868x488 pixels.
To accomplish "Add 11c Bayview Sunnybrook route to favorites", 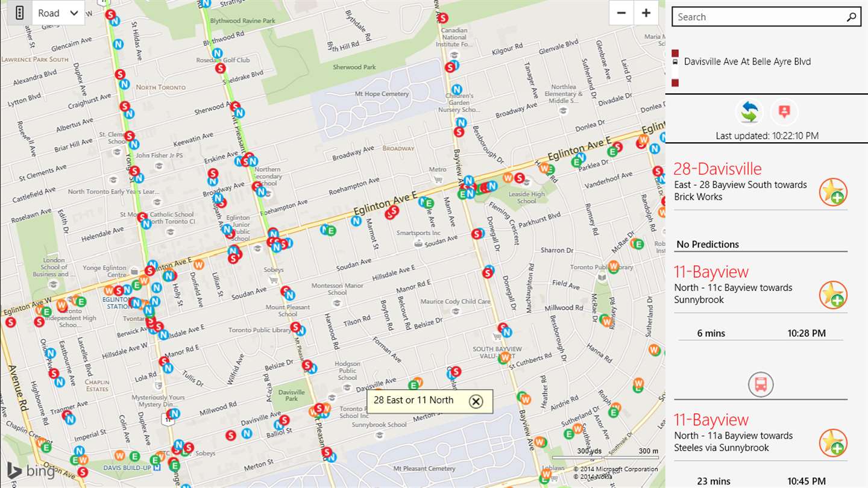I will pyautogui.click(x=834, y=295).
